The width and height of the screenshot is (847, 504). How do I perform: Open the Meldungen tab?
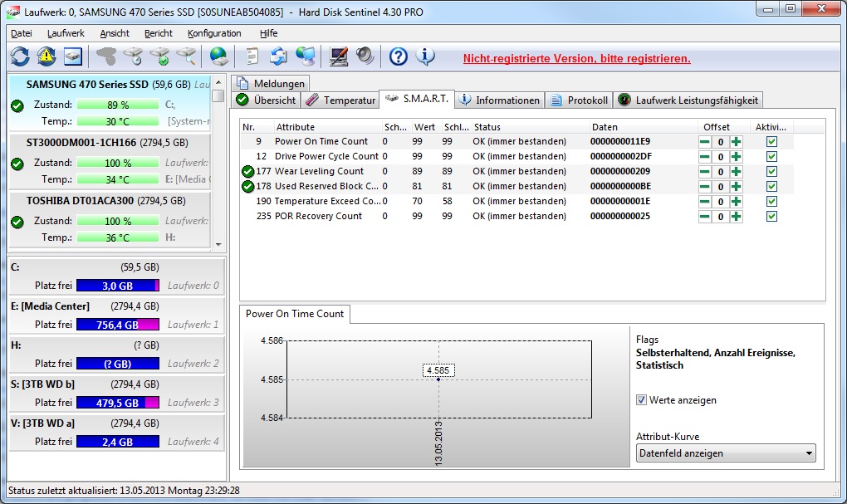tap(272, 83)
